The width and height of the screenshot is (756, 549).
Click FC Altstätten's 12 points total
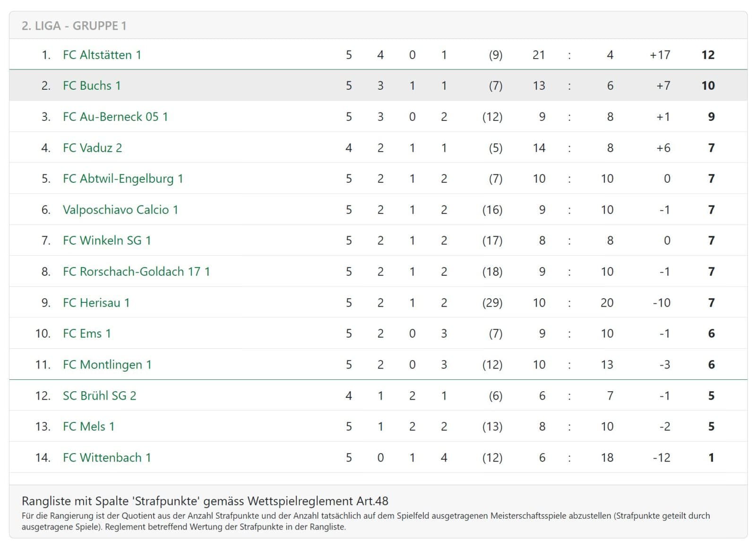tap(708, 55)
